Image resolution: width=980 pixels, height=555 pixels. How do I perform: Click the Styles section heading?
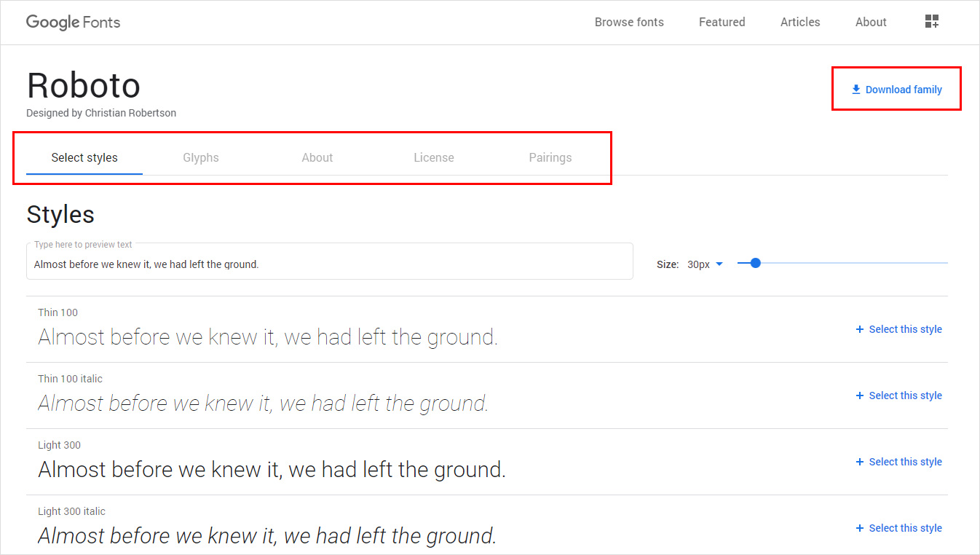pyautogui.click(x=60, y=214)
